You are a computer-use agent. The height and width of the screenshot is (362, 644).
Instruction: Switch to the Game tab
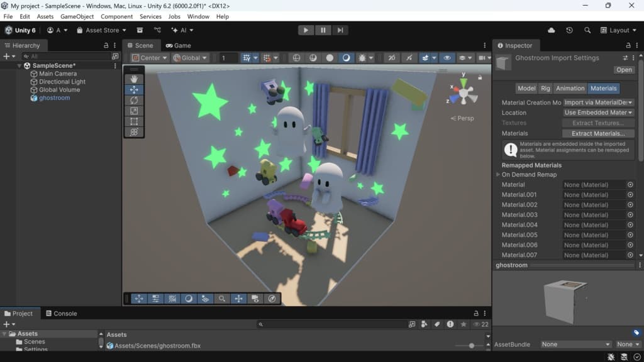click(x=178, y=45)
